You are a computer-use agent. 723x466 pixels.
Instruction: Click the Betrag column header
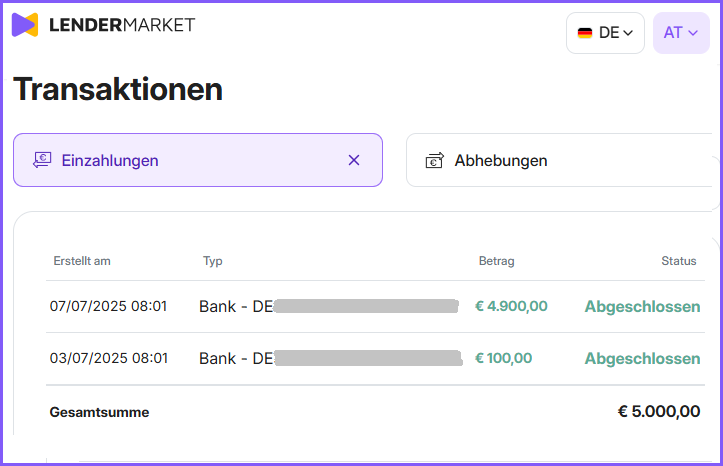pyautogui.click(x=497, y=261)
